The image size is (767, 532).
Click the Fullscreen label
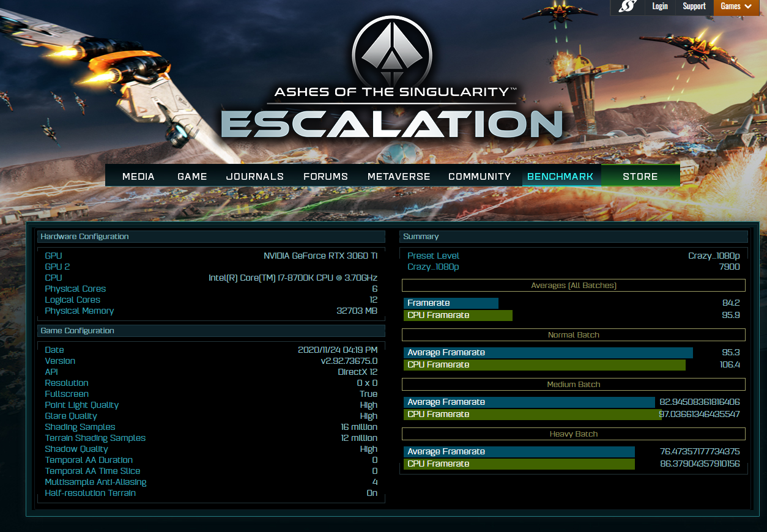67,394
